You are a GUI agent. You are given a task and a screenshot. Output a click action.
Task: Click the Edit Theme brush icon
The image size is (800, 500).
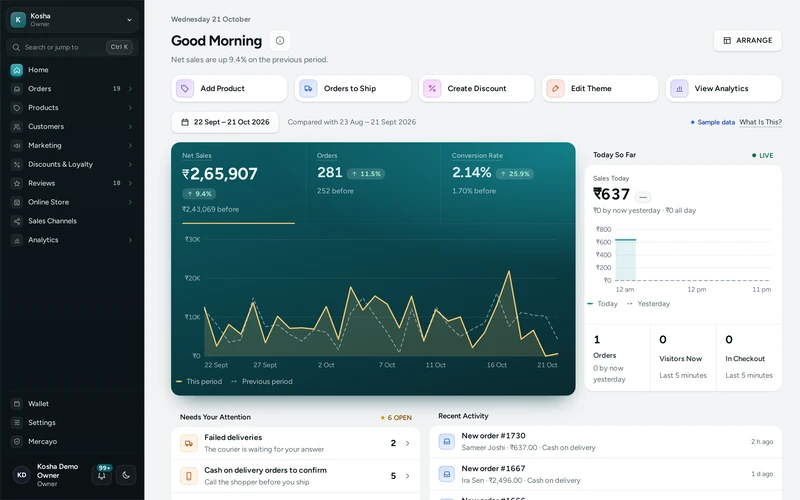pyautogui.click(x=555, y=88)
